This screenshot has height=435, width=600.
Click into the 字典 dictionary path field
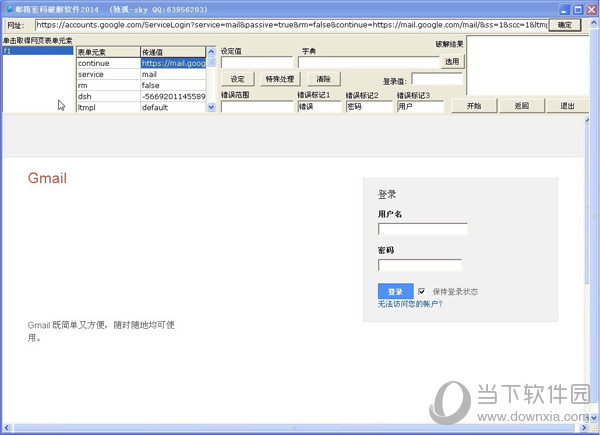coord(369,62)
